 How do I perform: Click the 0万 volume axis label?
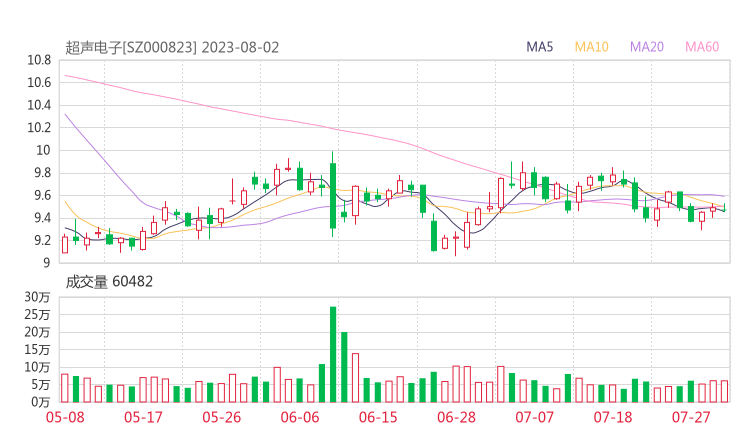(x=41, y=402)
